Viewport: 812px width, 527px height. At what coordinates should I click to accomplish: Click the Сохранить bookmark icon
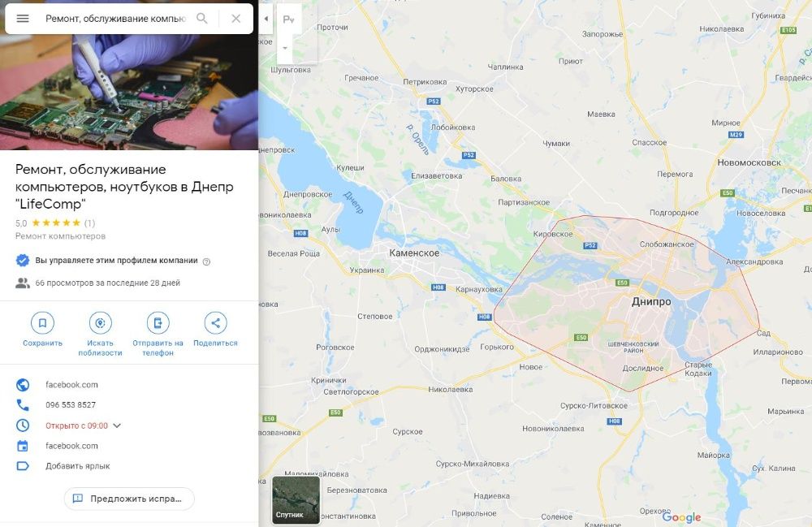[x=42, y=323]
